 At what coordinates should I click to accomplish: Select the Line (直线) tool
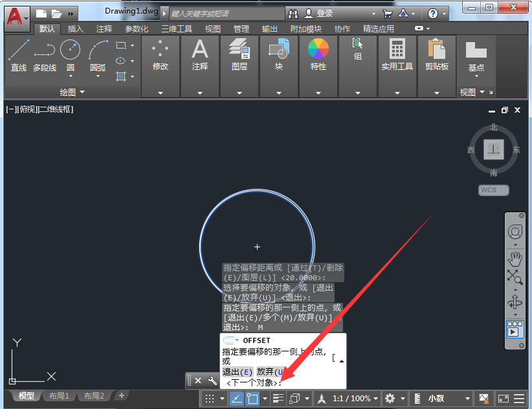click(x=18, y=55)
